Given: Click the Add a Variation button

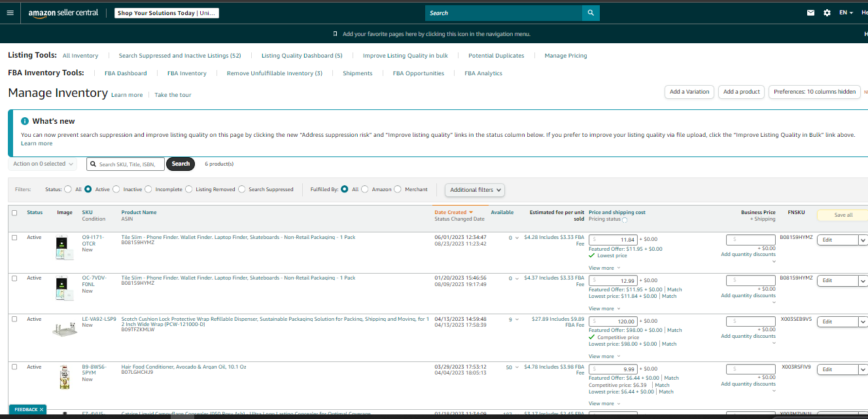Looking at the screenshot, I should (689, 92).
